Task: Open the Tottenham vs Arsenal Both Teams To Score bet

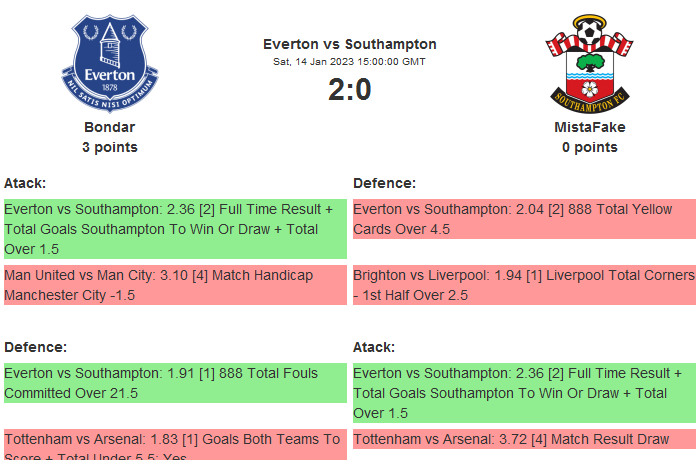Action: [x=175, y=445]
